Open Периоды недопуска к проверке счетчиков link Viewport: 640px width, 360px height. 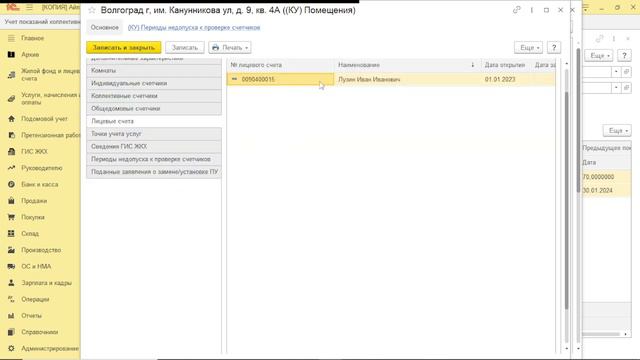tap(194, 27)
